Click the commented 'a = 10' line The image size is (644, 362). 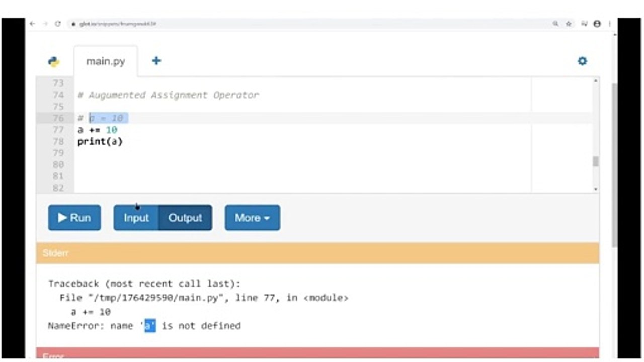[100, 118]
